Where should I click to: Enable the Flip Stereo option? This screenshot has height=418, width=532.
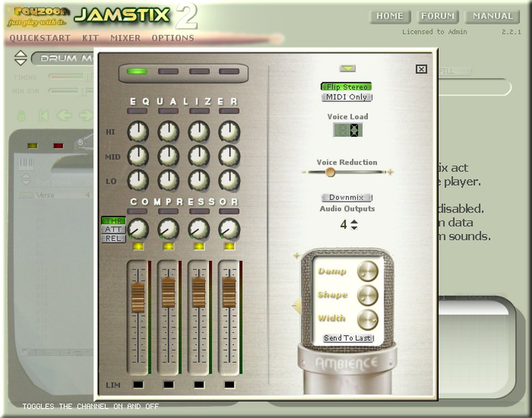(346, 87)
